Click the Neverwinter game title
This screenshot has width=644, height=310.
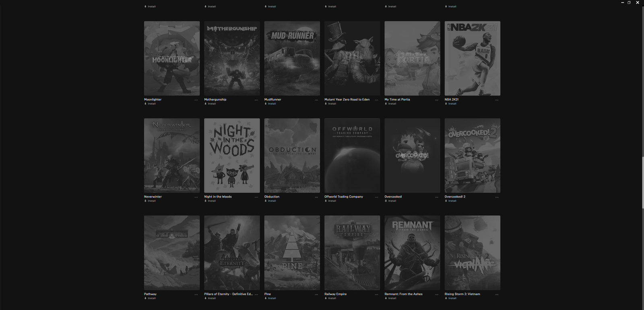click(153, 197)
